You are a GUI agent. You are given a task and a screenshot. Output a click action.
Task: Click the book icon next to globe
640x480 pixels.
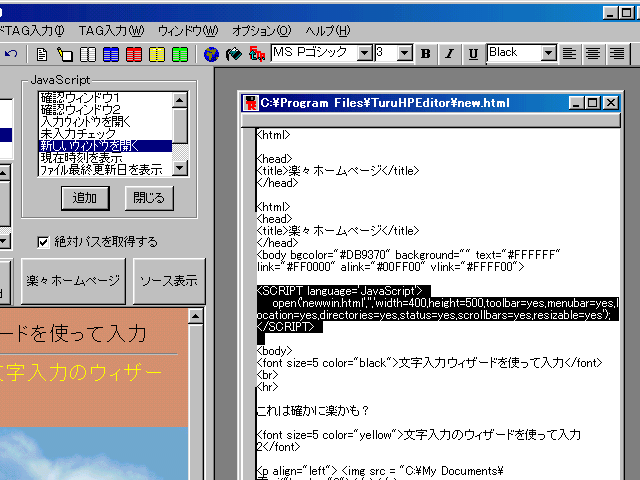pyautogui.click(x=234, y=54)
